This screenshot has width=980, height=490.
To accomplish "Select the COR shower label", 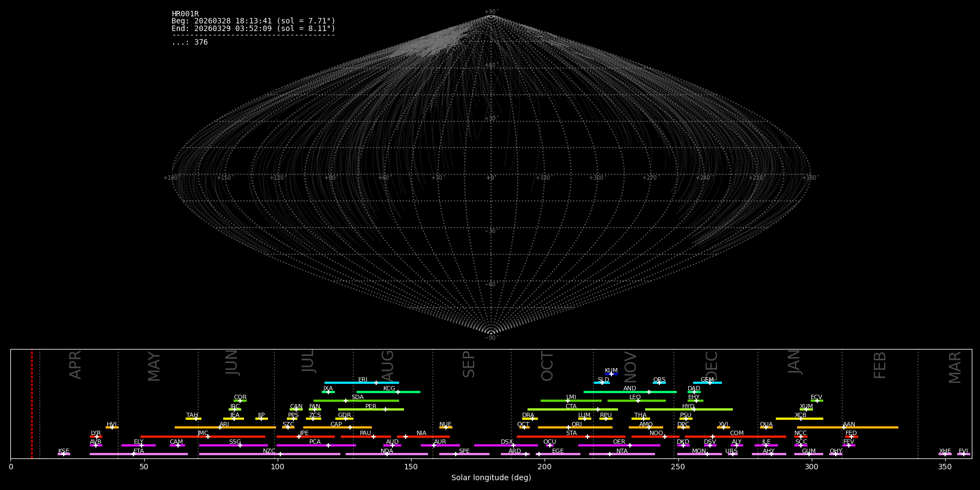I will tap(240, 397).
